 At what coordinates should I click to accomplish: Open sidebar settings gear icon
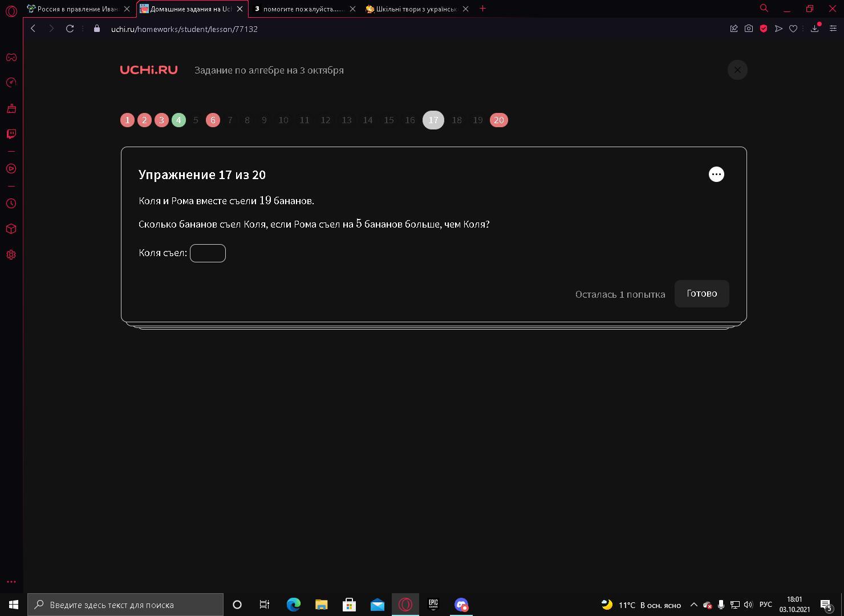coord(11,255)
